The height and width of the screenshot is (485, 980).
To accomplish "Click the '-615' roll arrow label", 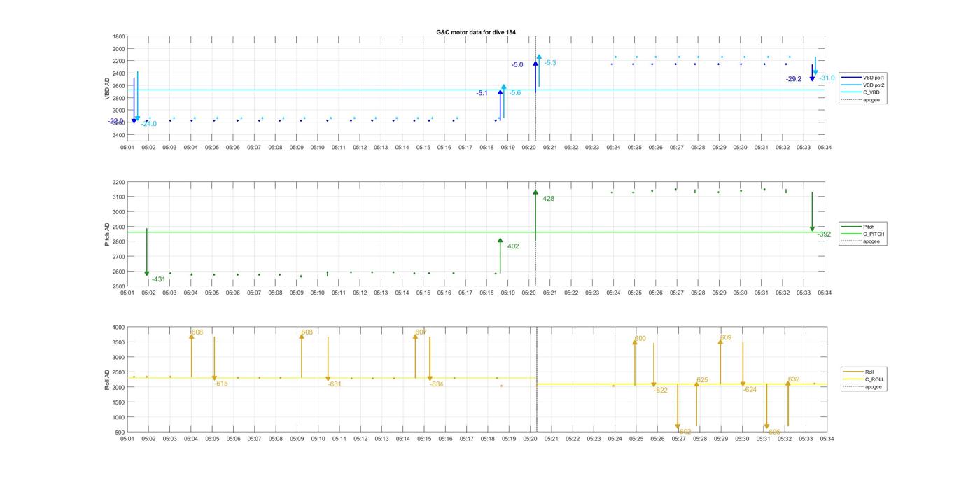I will click(x=220, y=384).
